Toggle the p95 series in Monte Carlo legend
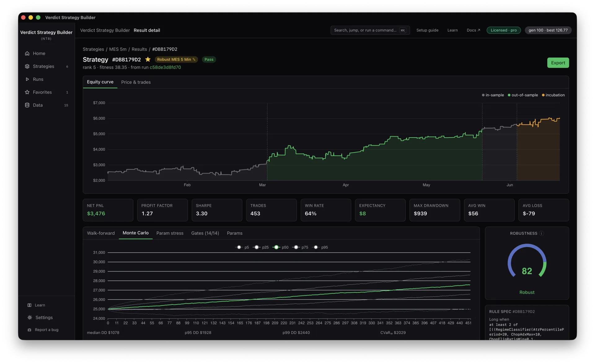 tap(320, 247)
